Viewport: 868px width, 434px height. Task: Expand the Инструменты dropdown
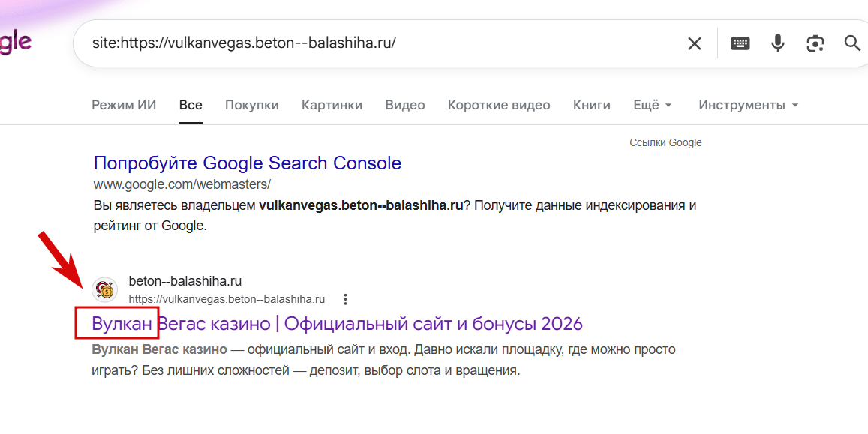point(748,105)
